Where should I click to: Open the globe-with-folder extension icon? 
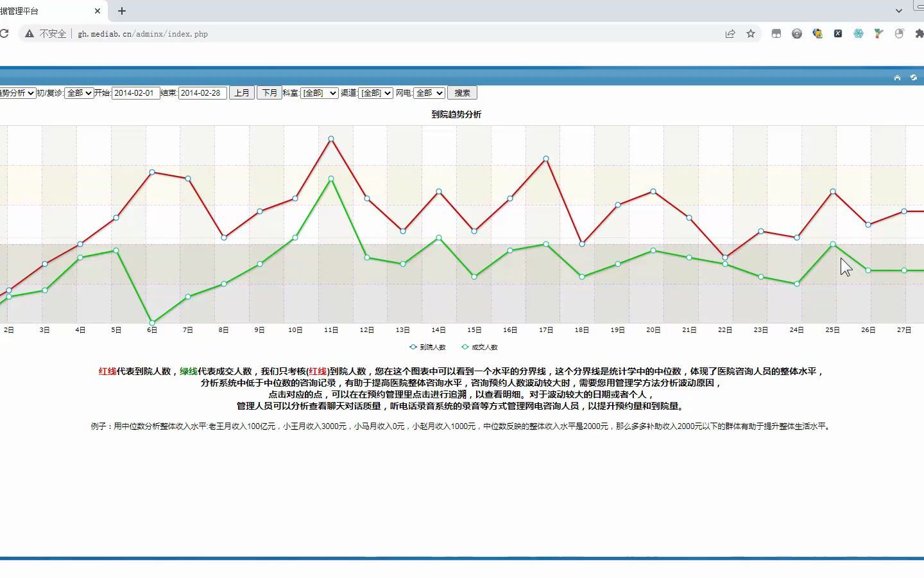[x=817, y=34]
